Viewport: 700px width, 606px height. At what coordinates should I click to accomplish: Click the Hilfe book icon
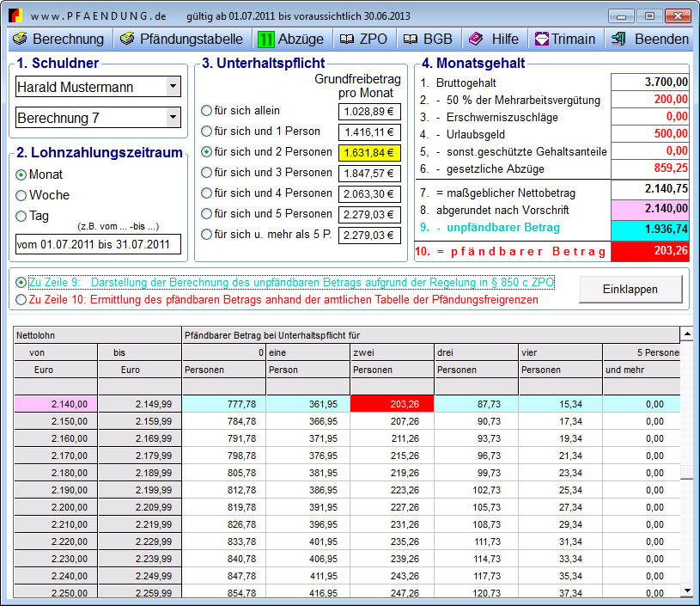click(x=476, y=39)
